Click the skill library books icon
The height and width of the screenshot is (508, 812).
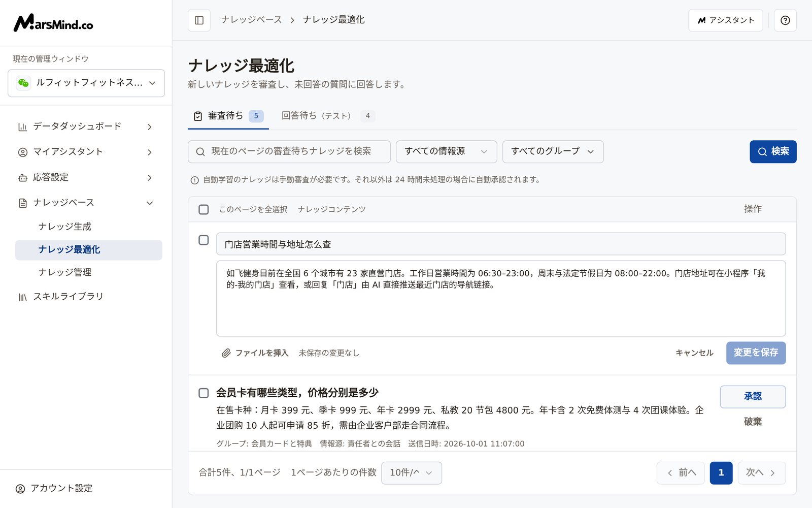(22, 297)
